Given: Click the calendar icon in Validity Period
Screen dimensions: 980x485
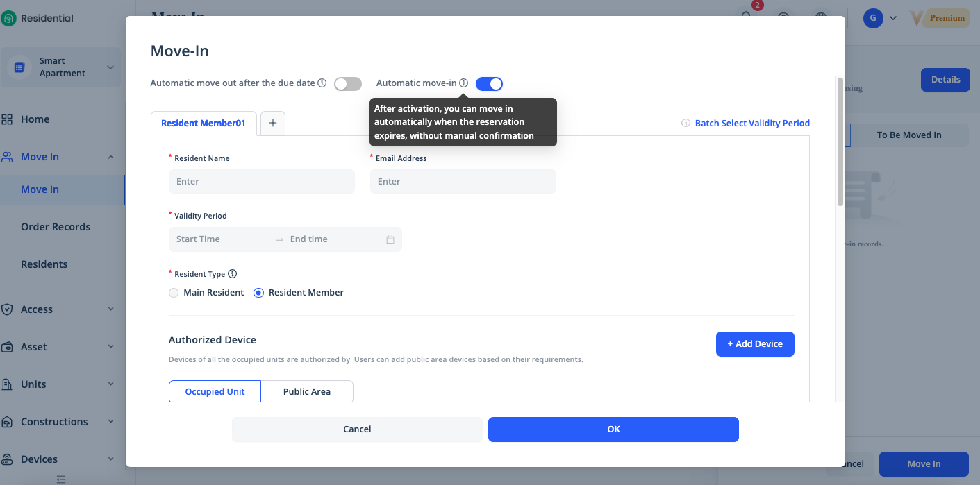Looking at the screenshot, I should click(390, 239).
